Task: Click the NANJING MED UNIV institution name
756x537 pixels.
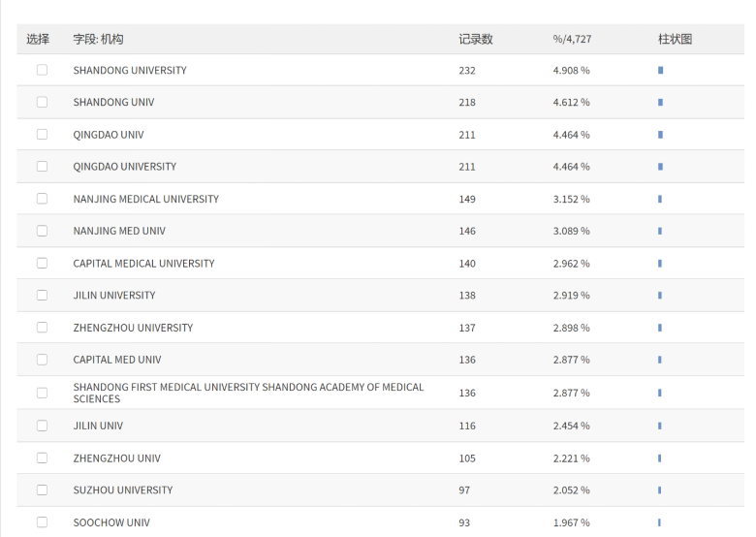Action: (119, 231)
